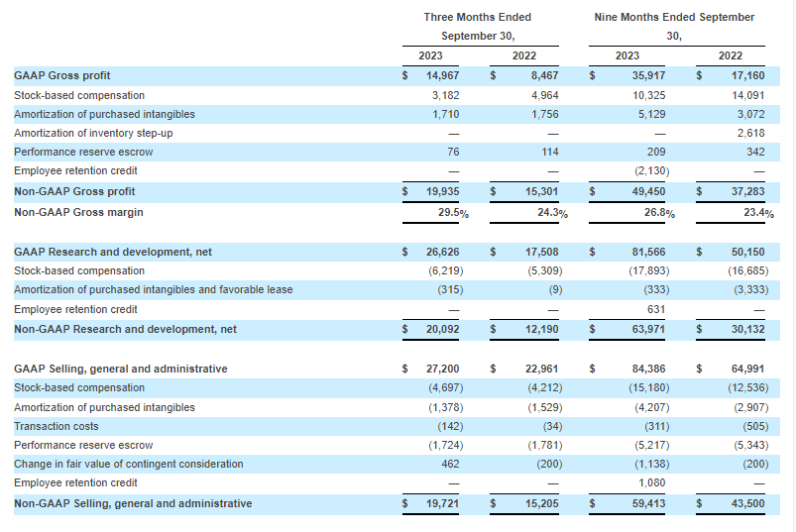Image resolution: width=796 pixels, height=532 pixels.
Task: Click Amortization of purchased intangibles and favorable lease
Action: click(153, 290)
